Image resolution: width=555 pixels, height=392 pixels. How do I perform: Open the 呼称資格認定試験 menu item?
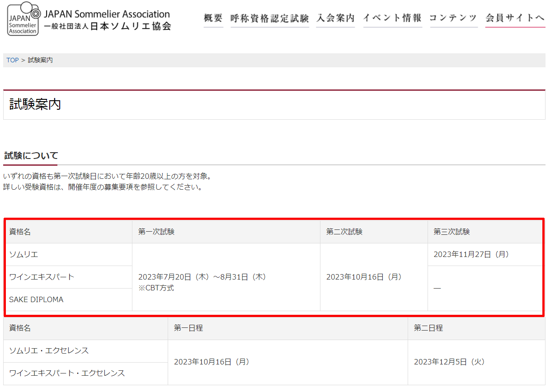(x=270, y=18)
